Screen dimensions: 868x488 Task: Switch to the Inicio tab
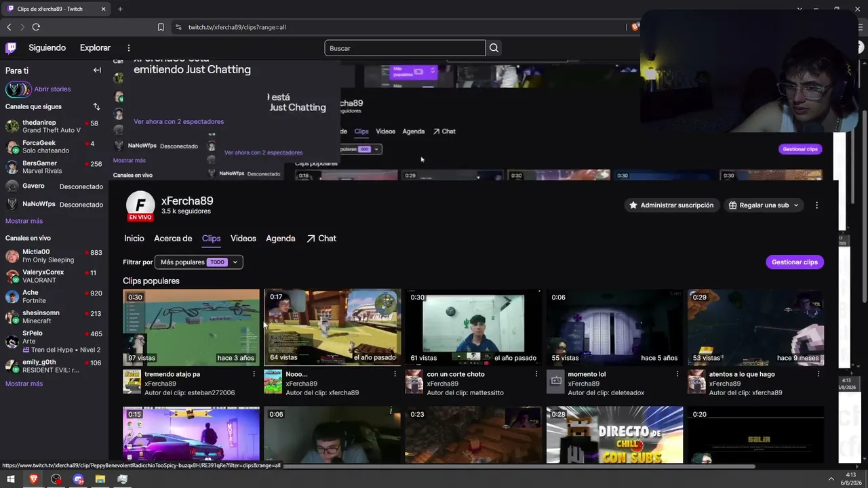coord(134,239)
